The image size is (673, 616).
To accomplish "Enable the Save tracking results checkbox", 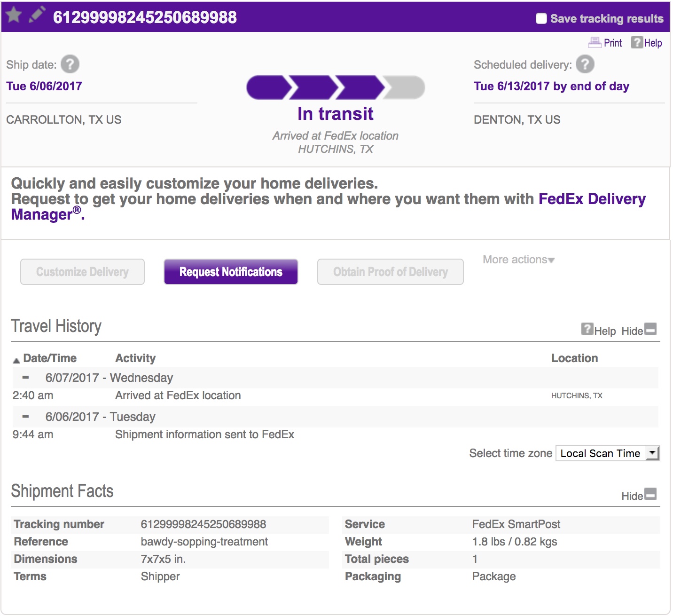I will [541, 18].
